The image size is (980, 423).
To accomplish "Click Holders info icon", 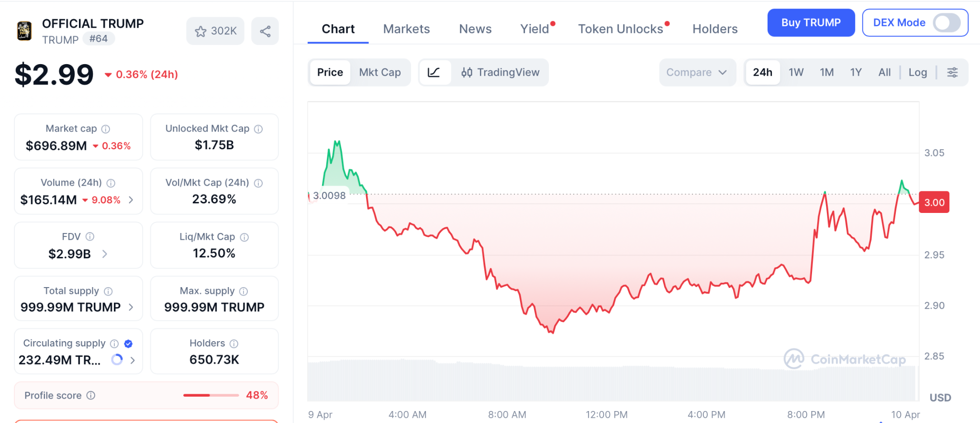I will (x=234, y=344).
